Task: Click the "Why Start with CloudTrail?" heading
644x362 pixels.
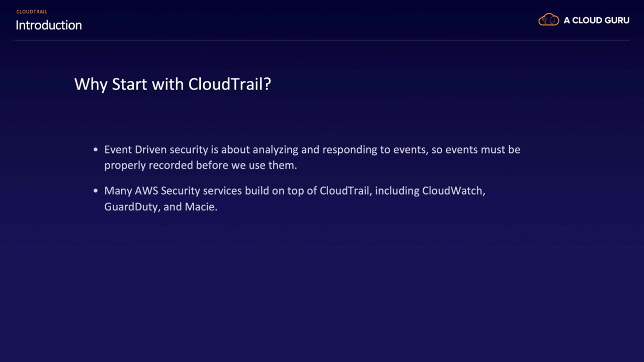Action: pos(173,84)
